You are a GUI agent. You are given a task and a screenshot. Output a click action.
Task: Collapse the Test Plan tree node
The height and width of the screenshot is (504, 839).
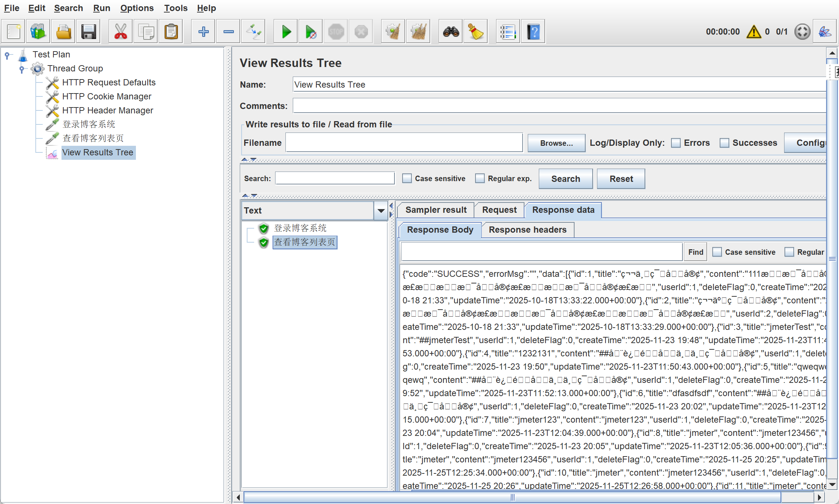click(7, 55)
